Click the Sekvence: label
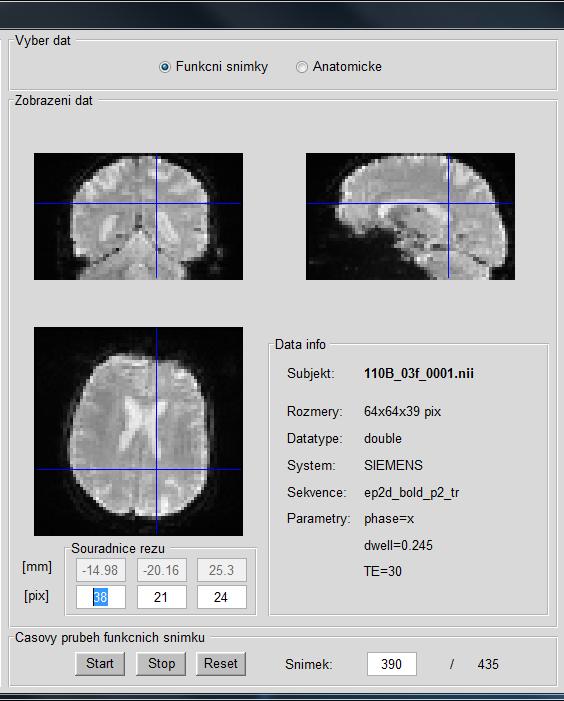This screenshot has width=564, height=701. 316,492
